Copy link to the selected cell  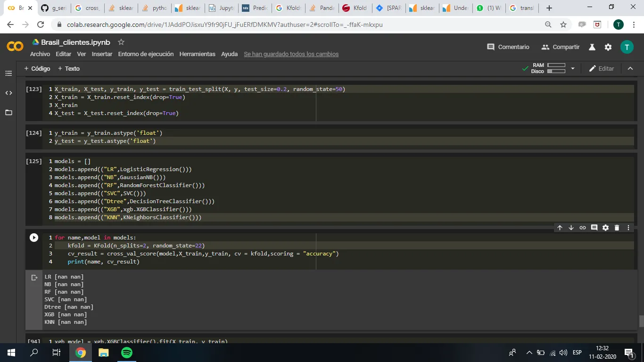pyautogui.click(x=583, y=228)
